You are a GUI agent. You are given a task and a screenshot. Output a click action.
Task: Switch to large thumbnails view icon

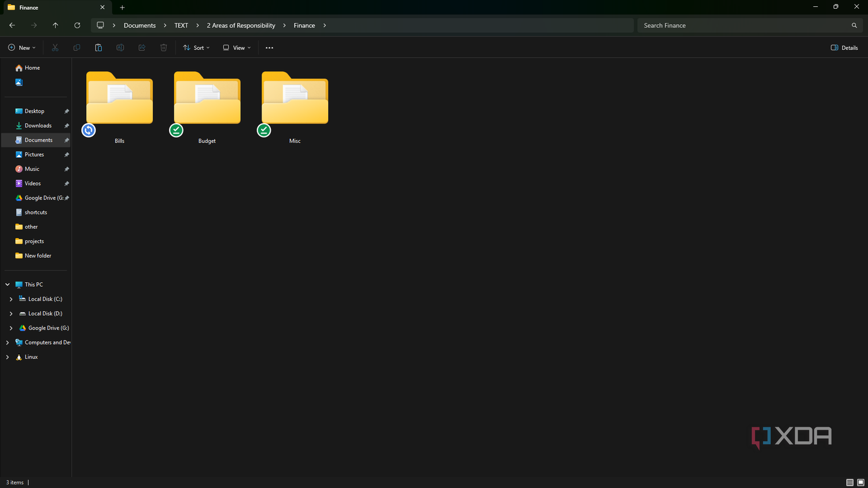point(860,482)
